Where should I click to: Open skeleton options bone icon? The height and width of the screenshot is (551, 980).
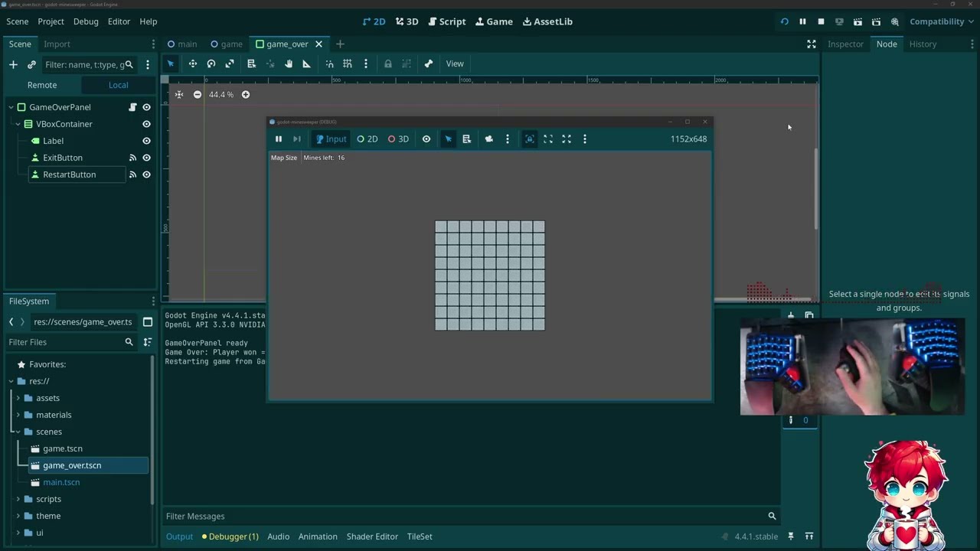(429, 64)
